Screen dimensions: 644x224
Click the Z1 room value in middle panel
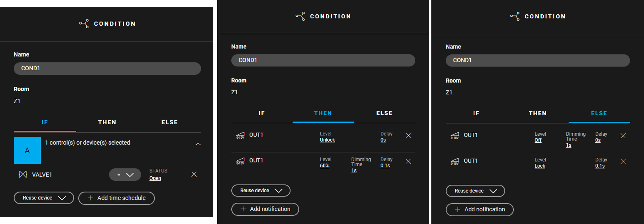[x=234, y=92]
